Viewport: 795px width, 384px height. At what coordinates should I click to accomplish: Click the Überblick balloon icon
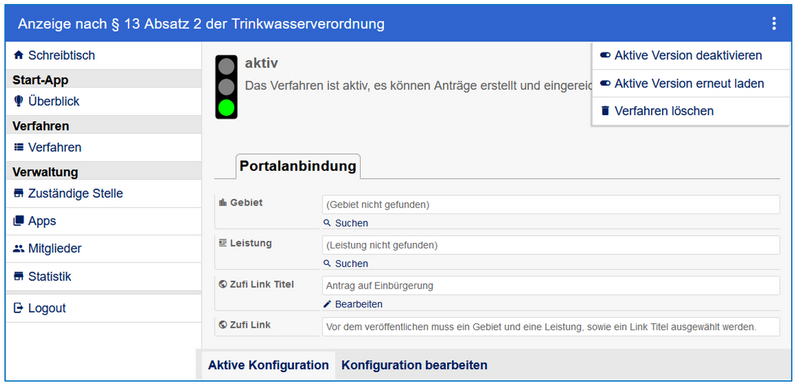[19, 101]
